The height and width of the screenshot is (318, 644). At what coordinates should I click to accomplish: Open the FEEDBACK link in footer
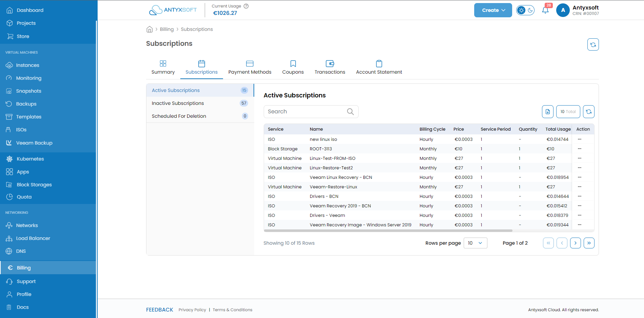click(160, 310)
